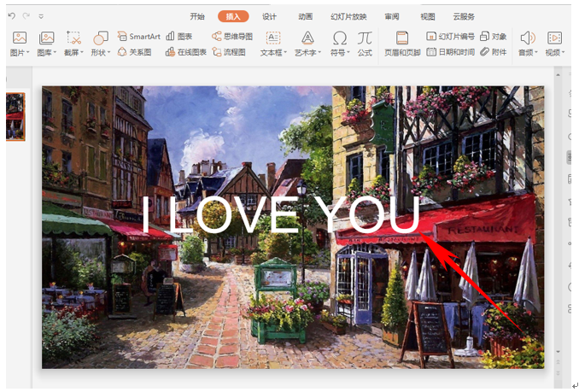579x392 pixels.
Task: Open the 设计 tab
Action: [x=269, y=16]
